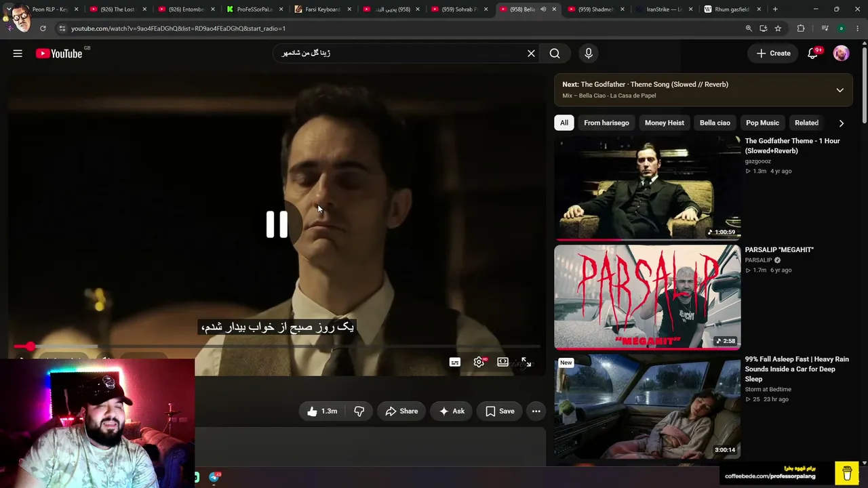Open the YouTube guide hamburger menu
The height and width of the screenshot is (488, 868).
coord(18,54)
